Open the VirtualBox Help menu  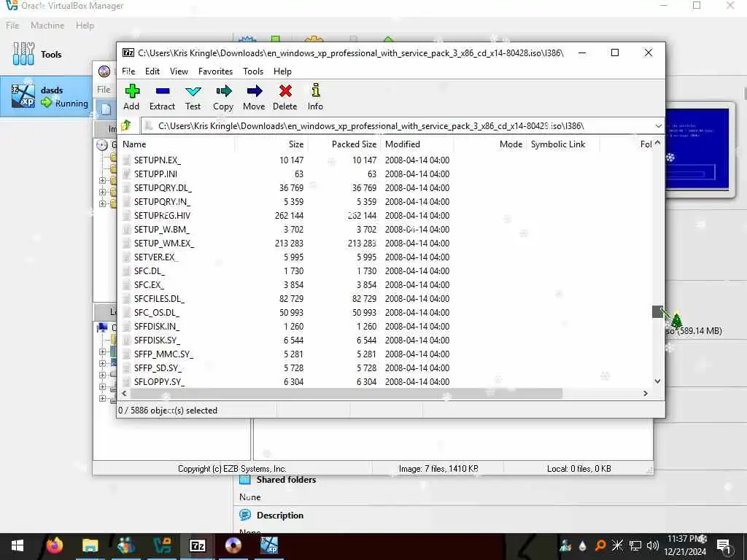coord(85,26)
